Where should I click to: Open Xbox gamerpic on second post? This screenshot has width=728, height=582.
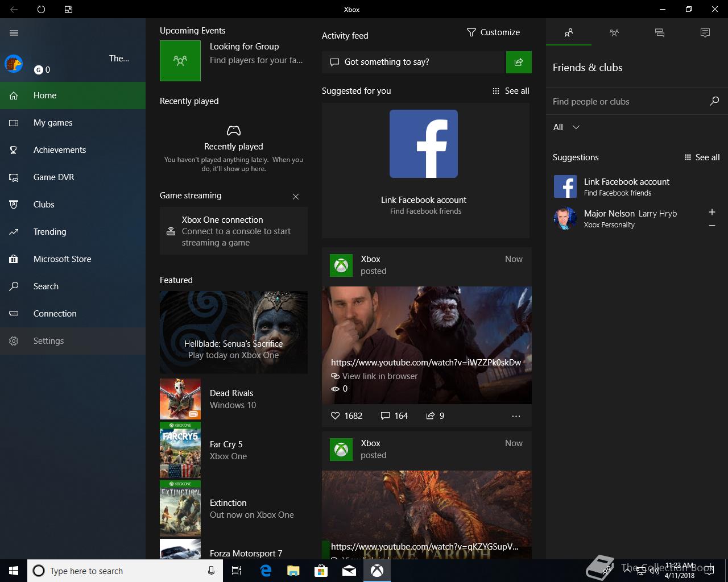pyautogui.click(x=341, y=450)
